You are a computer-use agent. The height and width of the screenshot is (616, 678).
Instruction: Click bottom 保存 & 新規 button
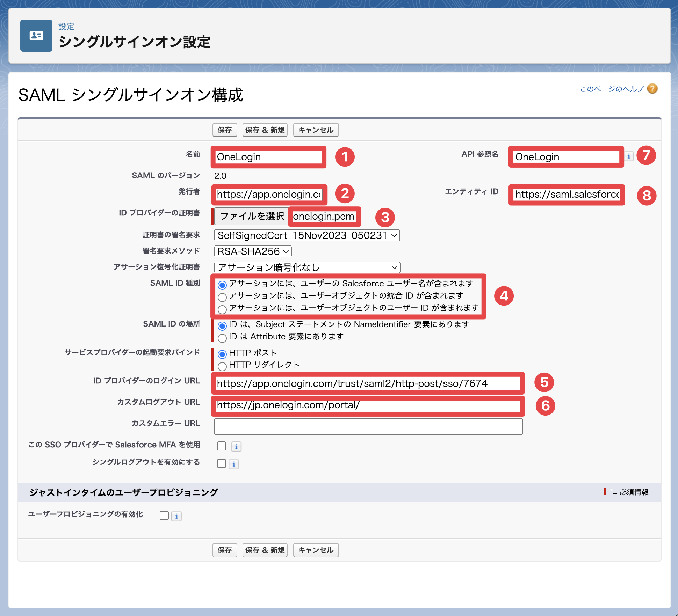pyautogui.click(x=265, y=550)
